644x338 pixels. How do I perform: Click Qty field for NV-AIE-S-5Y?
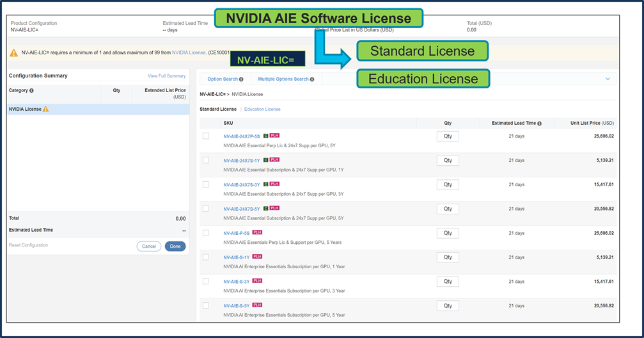click(448, 306)
